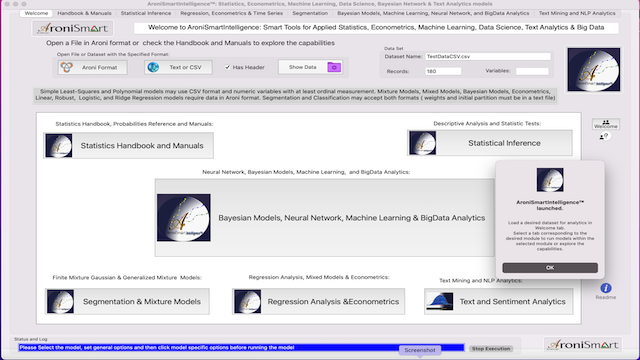Click the purple folder icon

click(x=334, y=67)
